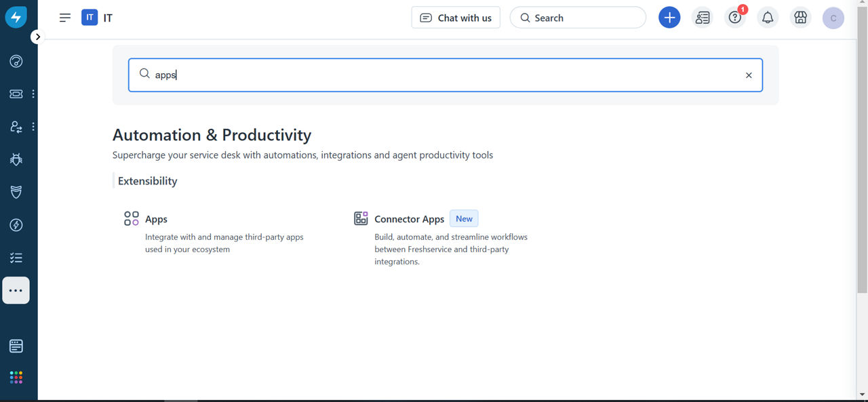
Task: Click the Freshservice lightning logo
Action: (16, 17)
